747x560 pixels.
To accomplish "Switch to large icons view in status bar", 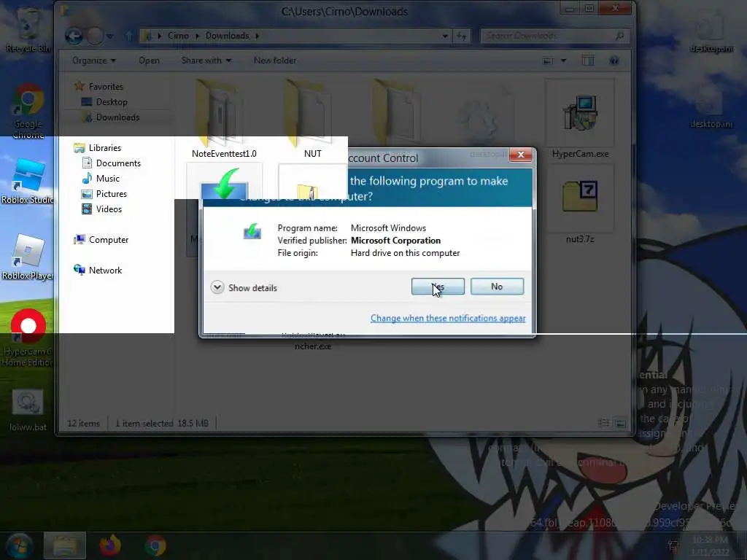I will (620, 423).
